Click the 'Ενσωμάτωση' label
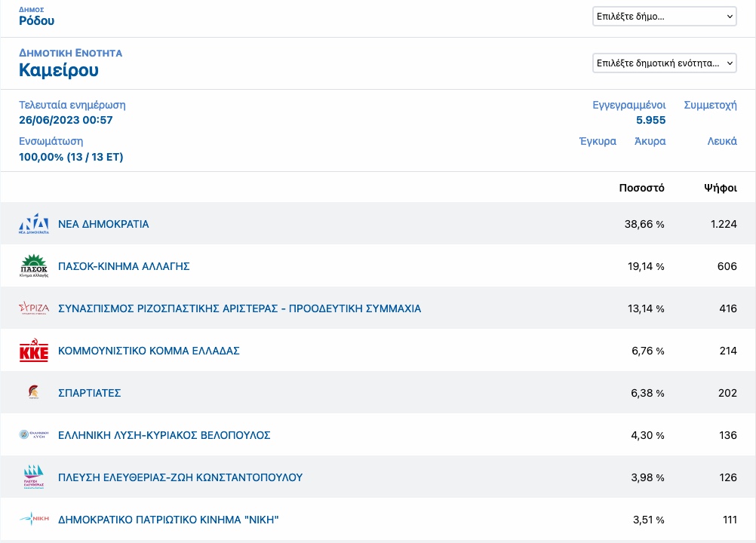 click(x=51, y=142)
